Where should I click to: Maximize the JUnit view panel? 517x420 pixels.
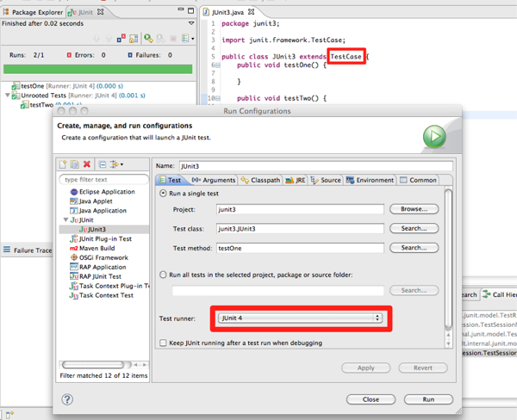tap(191, 10)
